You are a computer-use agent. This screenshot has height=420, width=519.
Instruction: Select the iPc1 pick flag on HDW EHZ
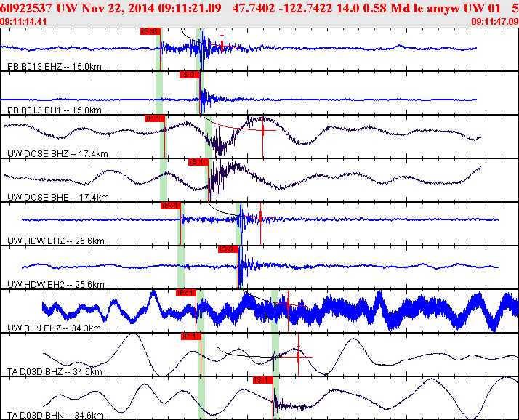click(171, 206)
